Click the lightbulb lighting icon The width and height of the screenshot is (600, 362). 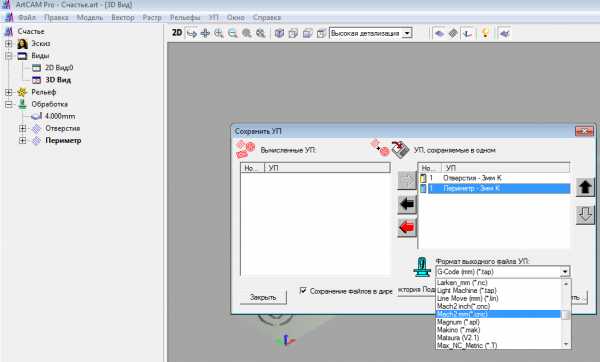tap(485, 33)
